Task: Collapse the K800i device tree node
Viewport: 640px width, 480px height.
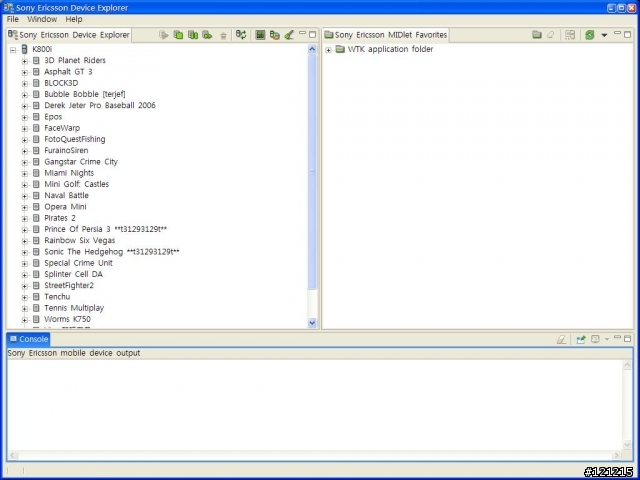Action: 13,50
